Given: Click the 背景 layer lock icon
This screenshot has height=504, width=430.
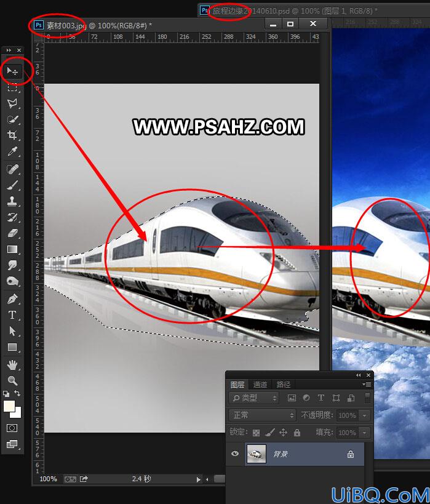Looking at the screenshot, I should [350, 454].
